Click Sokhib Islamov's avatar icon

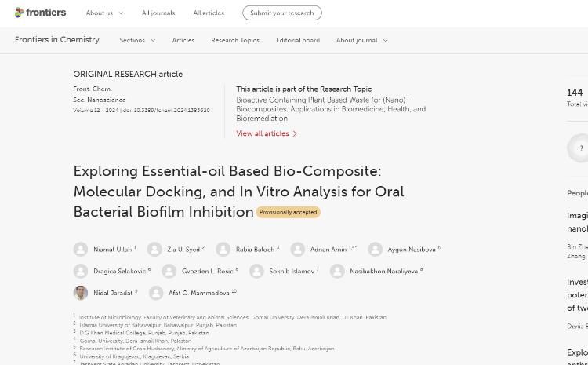(256, 272)
